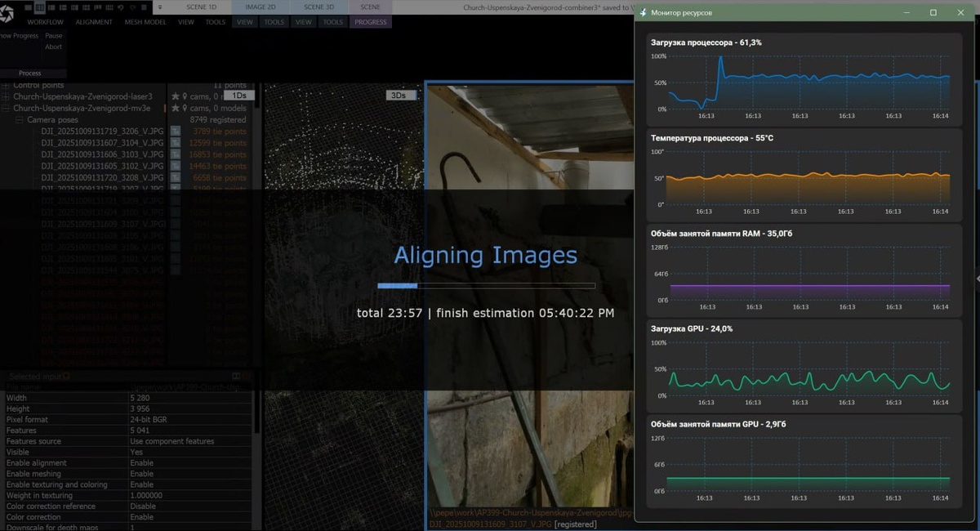Click the pin icon on Church-Uspenskaya-Zvenigorod-mv3e row

pyautogui.click(x=185, y=108)
